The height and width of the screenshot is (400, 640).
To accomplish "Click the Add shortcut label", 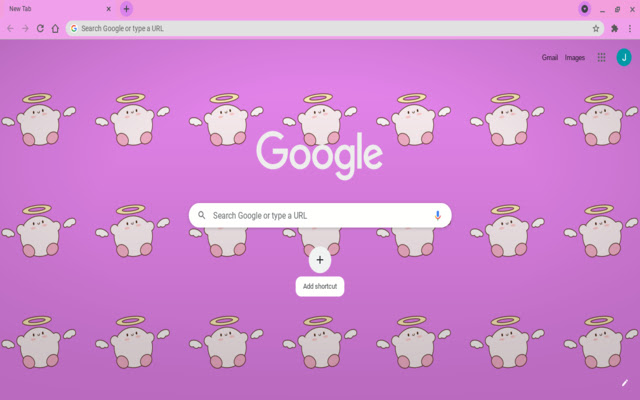I will pyautogui.click(x=320, y=286).
